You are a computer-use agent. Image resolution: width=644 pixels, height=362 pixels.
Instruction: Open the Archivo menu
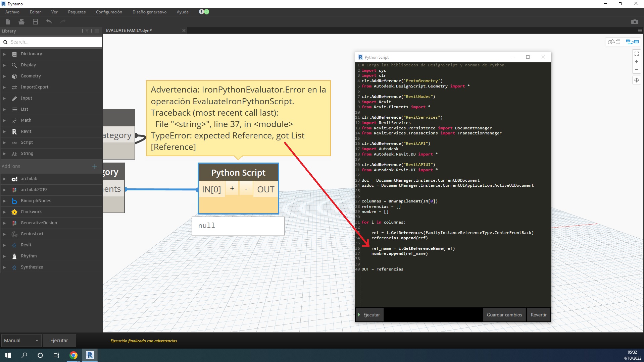tap(12, 12)
